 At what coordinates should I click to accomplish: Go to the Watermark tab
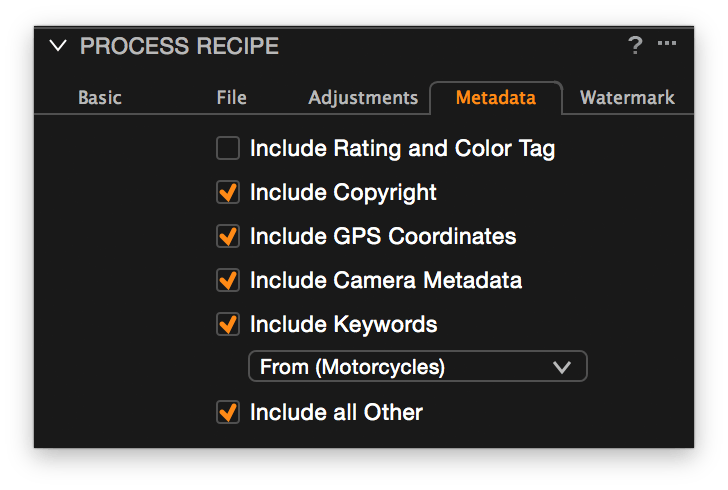click(627, 98)
